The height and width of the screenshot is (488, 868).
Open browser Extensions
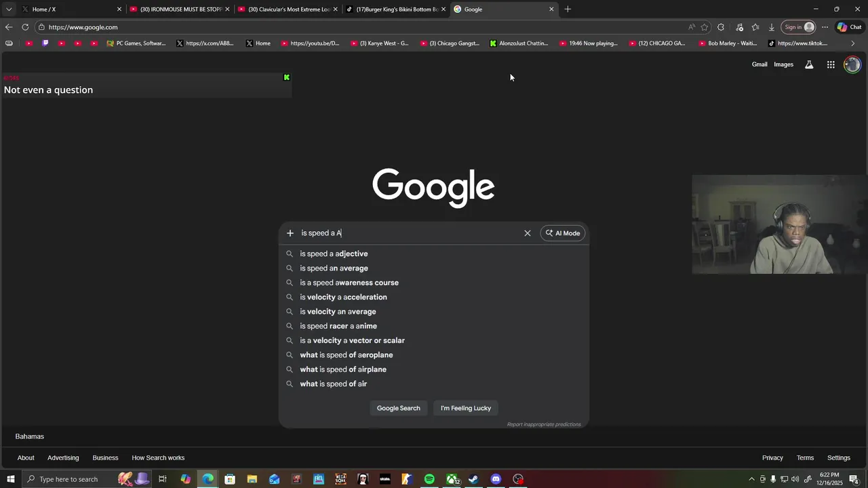point(721,27)
